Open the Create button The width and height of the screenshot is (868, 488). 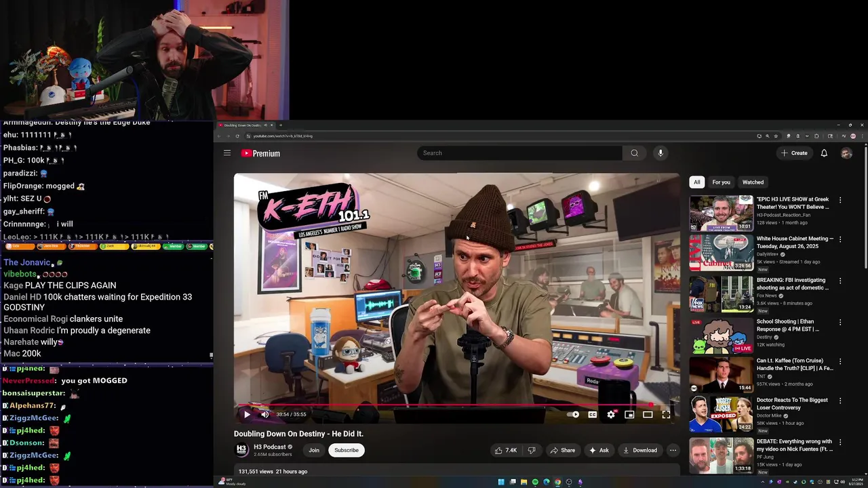point(794,153)
